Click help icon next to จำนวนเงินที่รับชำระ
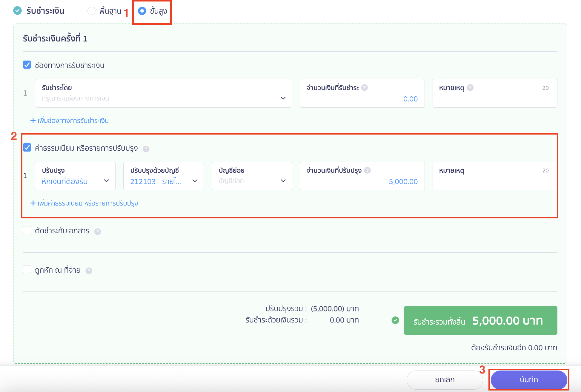581x392 pixels. [x=365, y=88]
